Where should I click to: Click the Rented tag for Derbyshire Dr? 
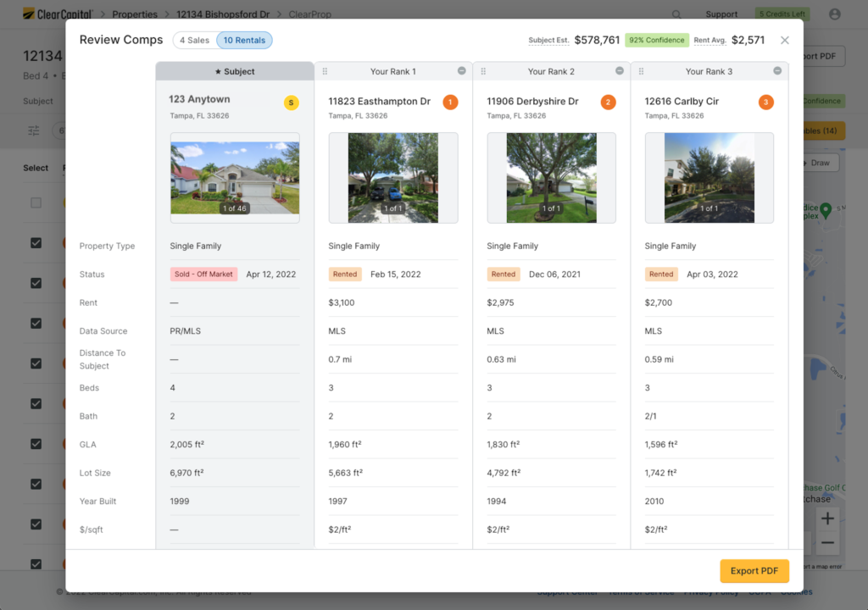coord(504,274)
